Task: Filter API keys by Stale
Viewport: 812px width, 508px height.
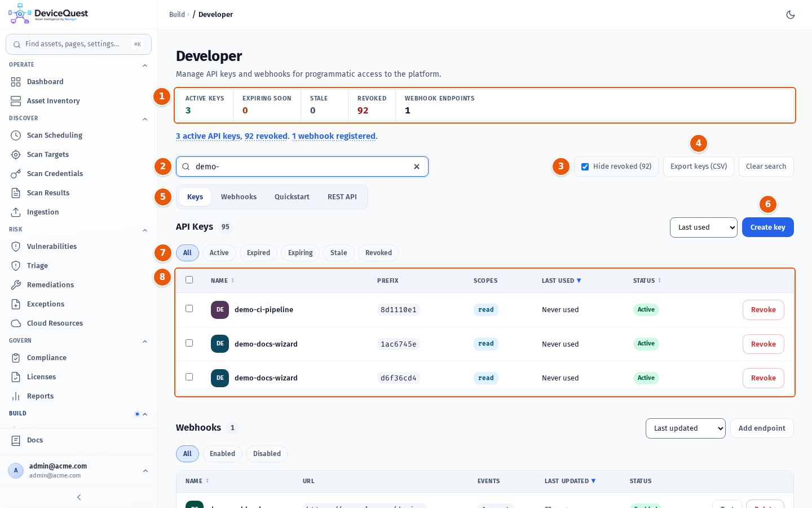Action: pos(338,253)
